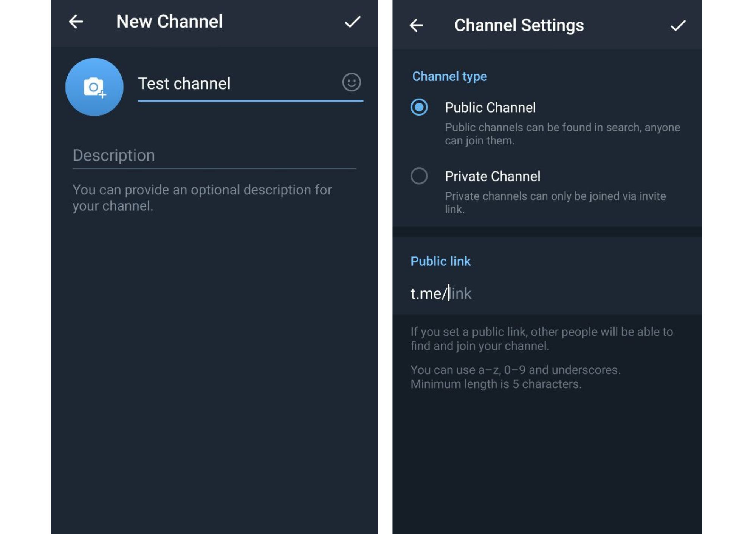Viewport: 756px width, 534px height.
Task: Focus the Description input field
Action: [x=214, y=156]
